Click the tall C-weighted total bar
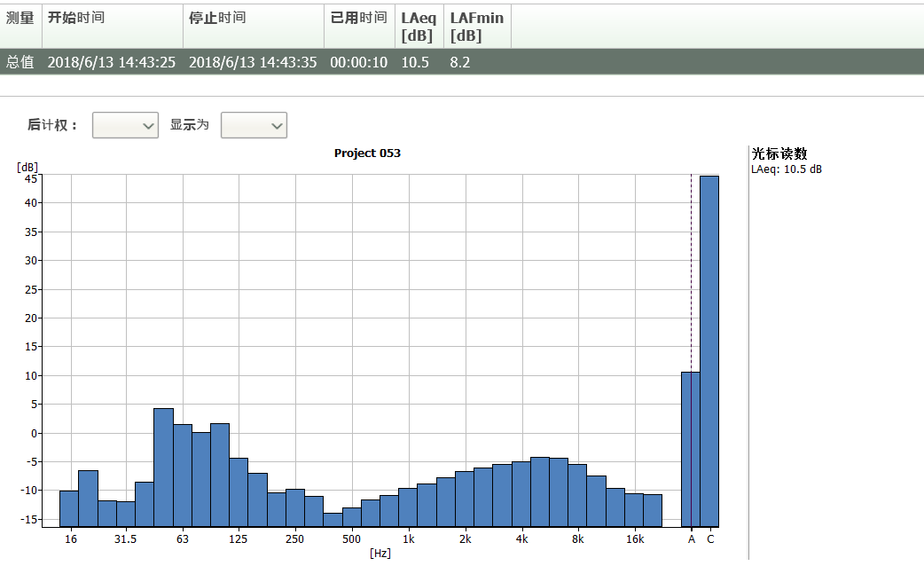The width and height of the screenshot is (924, 566). (709, 350)
